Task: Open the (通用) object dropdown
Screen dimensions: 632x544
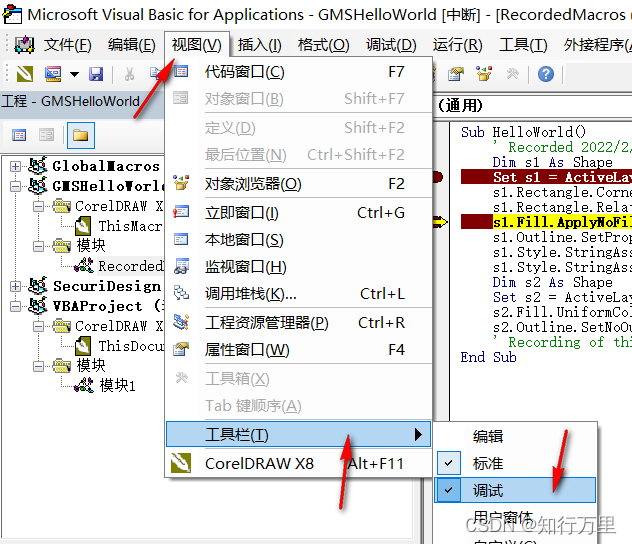Action: [x=533, y=106]
